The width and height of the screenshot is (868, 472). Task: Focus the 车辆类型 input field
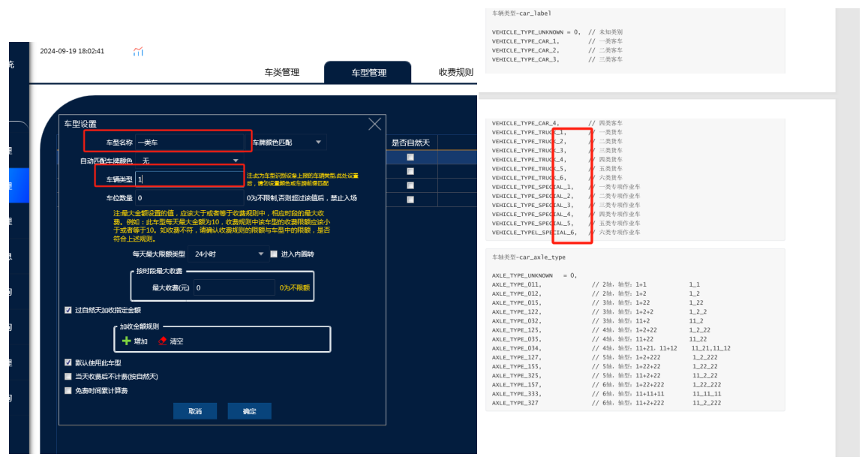(x=189, y=179)
